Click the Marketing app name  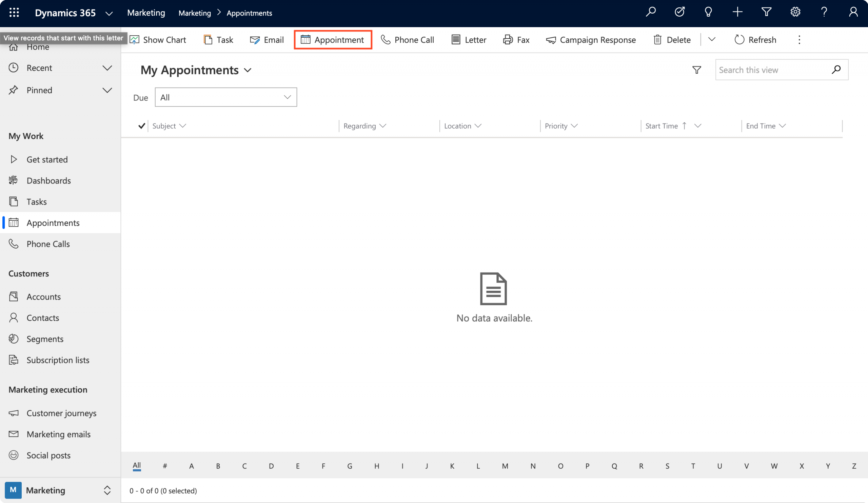pyautogui.click(x=146, y=13)
